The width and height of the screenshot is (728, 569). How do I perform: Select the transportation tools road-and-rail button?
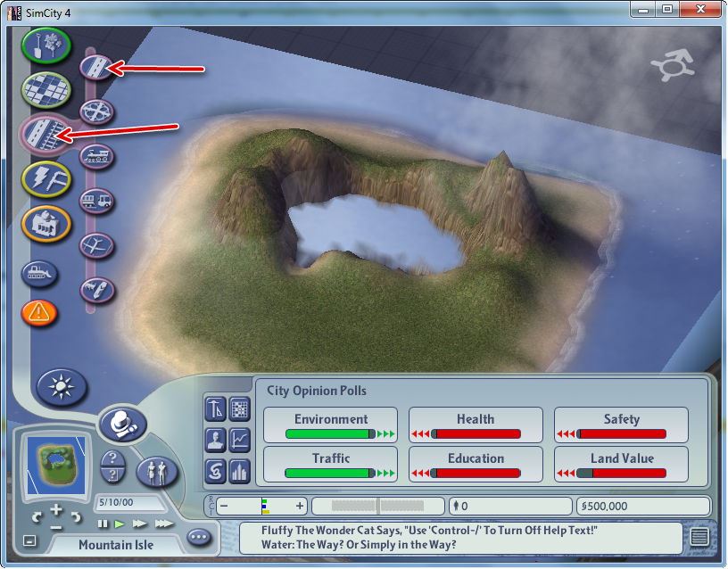coord(45,134)
